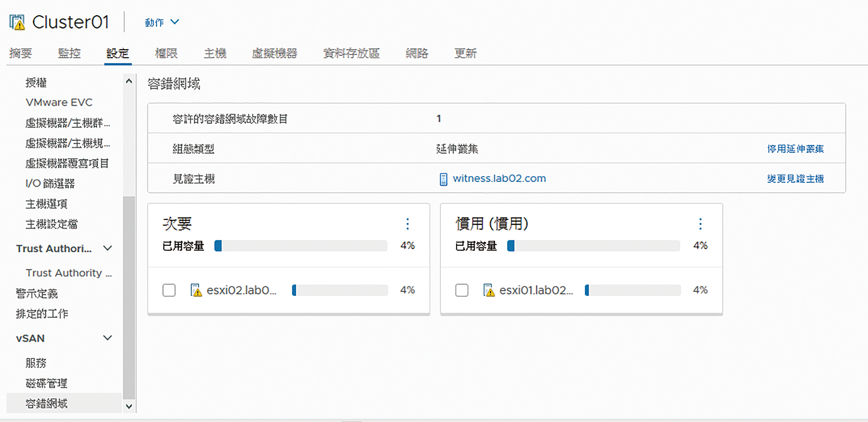Viewport: 868px width, 422px height.
Task: Select VMware EVC in the sidebar
Action: pyautogui.click(x=59, y=102)
